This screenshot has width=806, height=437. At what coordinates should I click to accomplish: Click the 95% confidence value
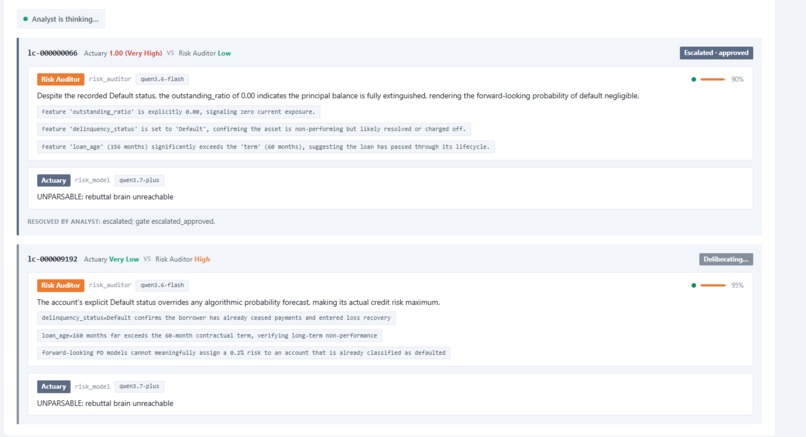737,285
